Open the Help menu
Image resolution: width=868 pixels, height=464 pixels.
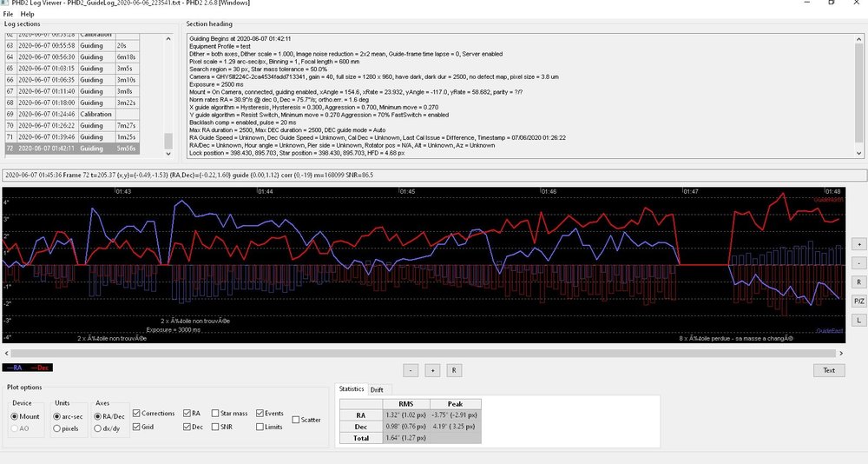(x=27, y=14)
